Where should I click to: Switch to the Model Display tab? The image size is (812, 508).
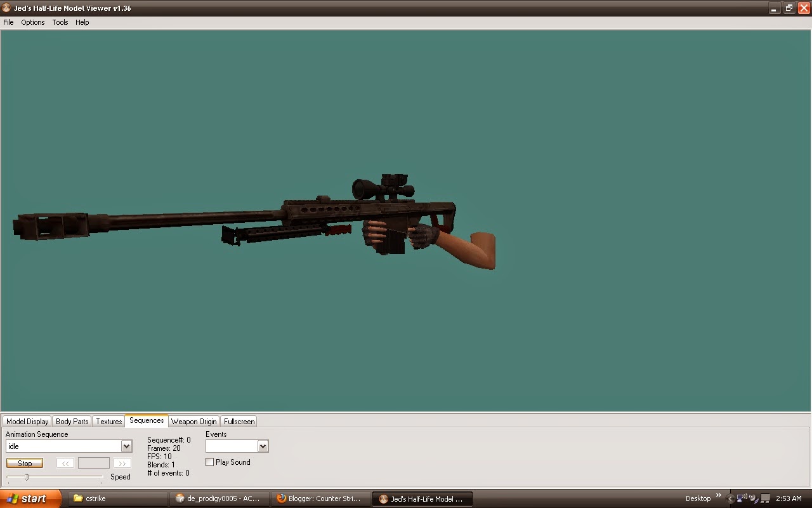tap(27, 421)
